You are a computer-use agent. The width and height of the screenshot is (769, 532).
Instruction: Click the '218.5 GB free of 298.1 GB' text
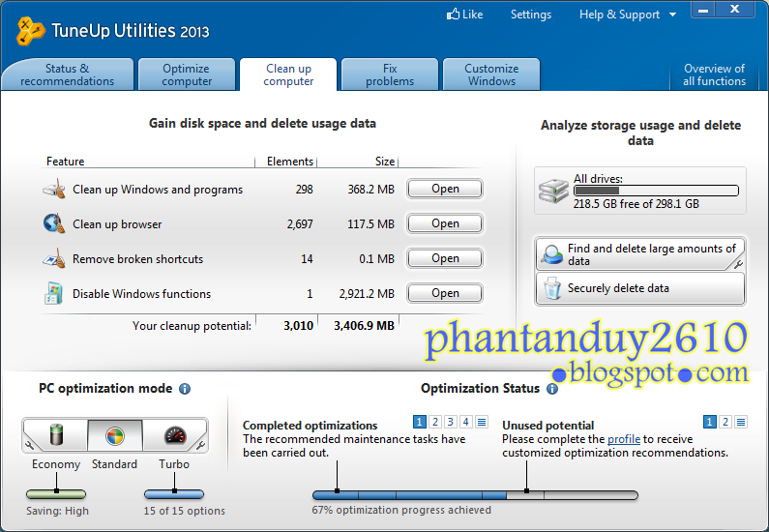636,204
